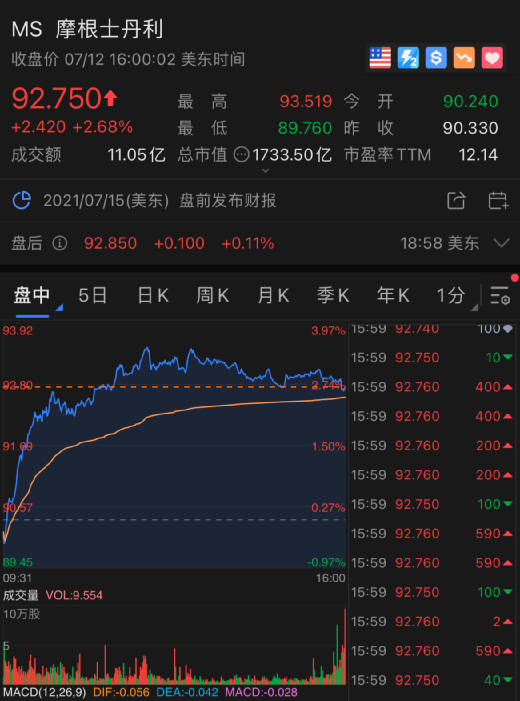Tap the US flag market icon
520x701 pixels.
tap(380, 58)
